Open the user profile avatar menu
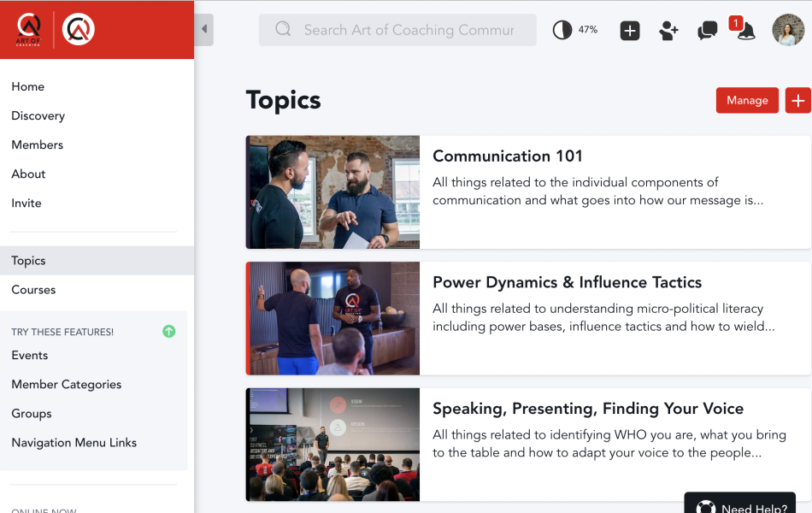 point(787,30)
